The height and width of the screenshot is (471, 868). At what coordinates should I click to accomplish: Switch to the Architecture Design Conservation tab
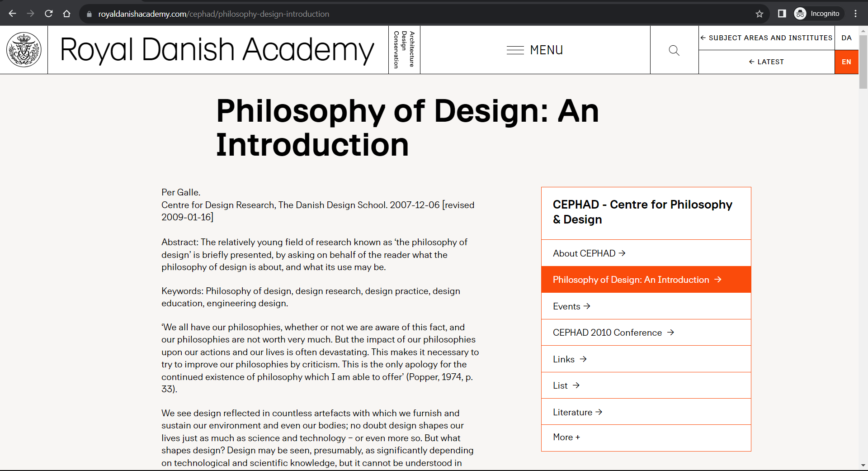[x=404, y=50]
